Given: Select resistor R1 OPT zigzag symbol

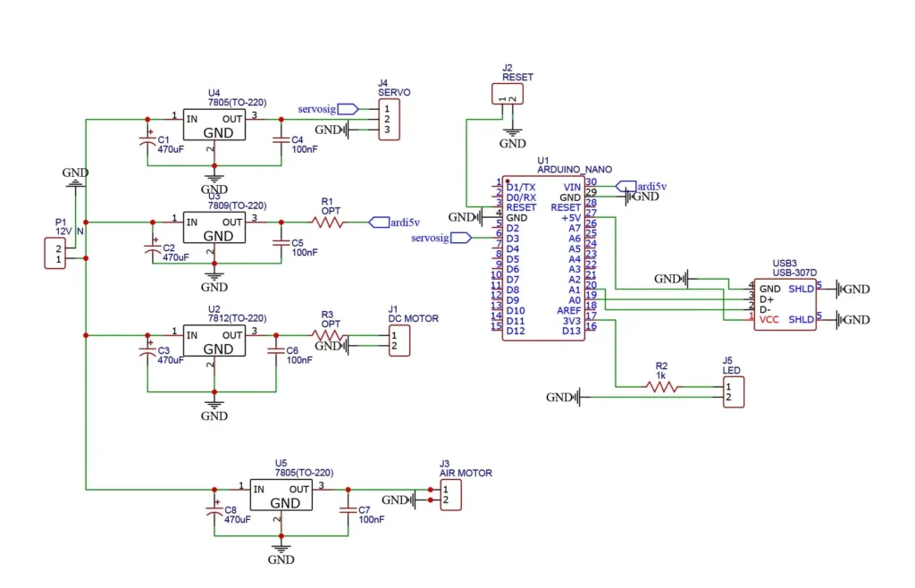Looking at the screenshot, I should [327, 223].
